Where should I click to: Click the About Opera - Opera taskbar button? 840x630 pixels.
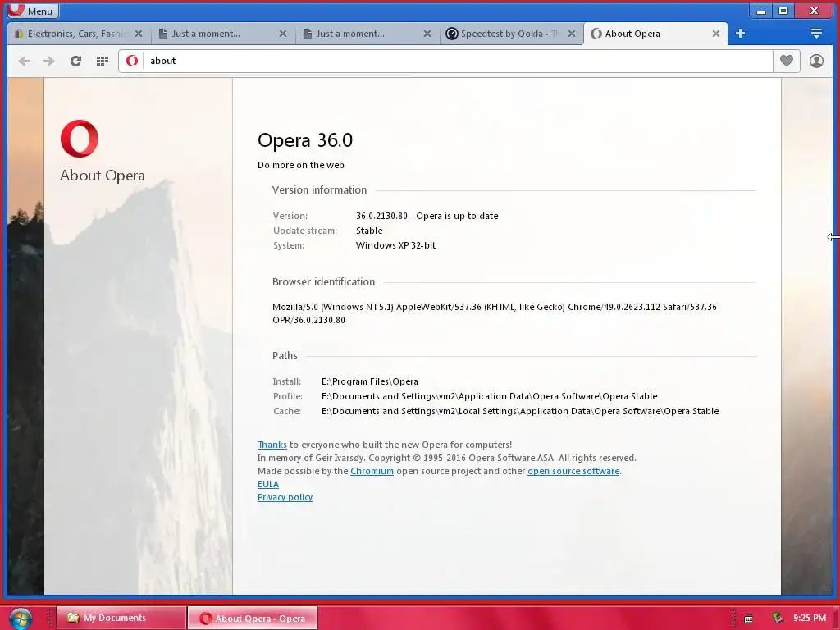click(253, 619)
